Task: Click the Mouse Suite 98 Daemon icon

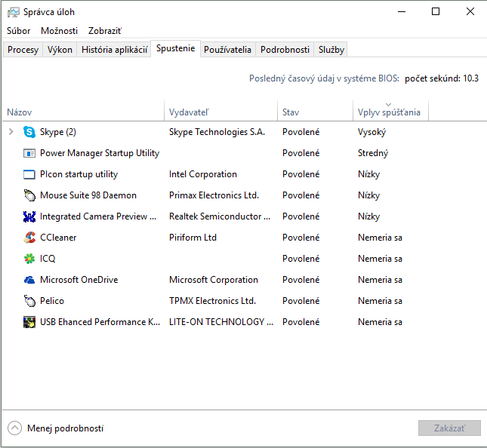Action: point(29,195)
